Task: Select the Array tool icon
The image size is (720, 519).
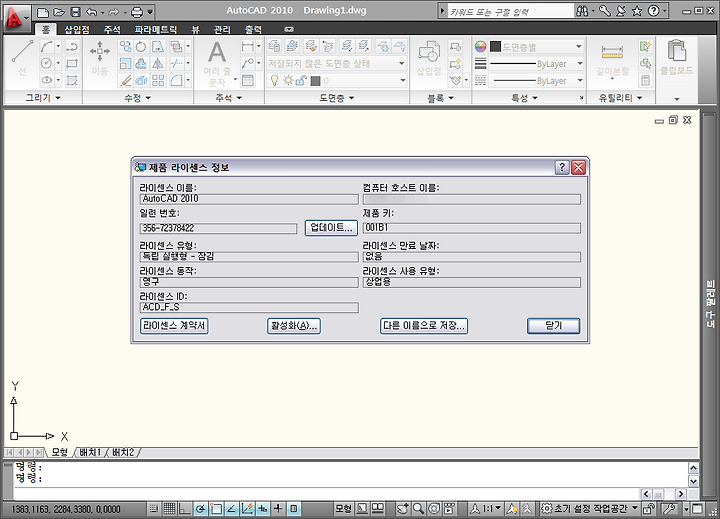Action: click(x=158, y=81)
